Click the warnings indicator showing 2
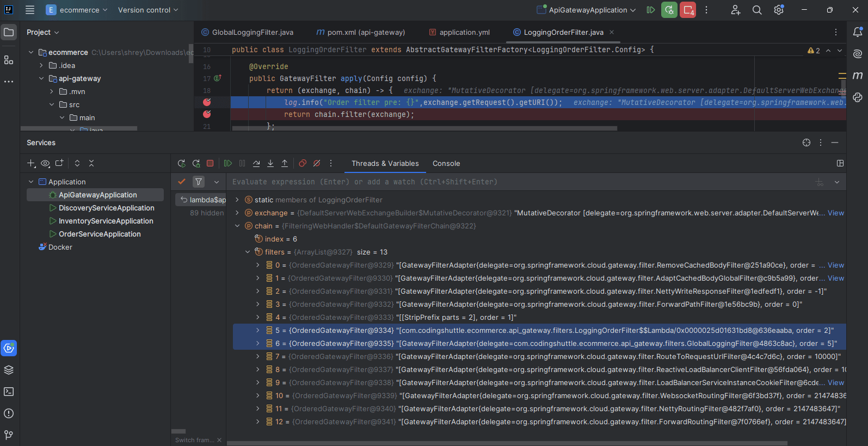The width and height of the screenshot is (868, 446). (814, 50)
